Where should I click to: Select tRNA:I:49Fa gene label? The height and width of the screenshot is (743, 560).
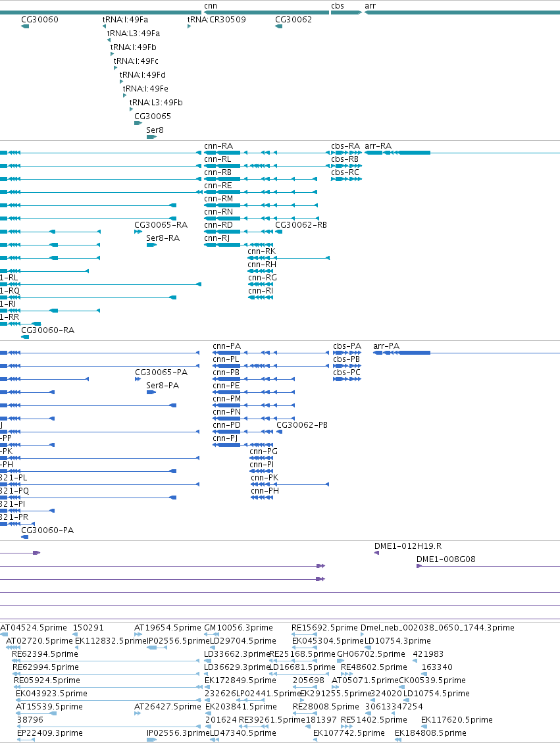click(125, 20)
